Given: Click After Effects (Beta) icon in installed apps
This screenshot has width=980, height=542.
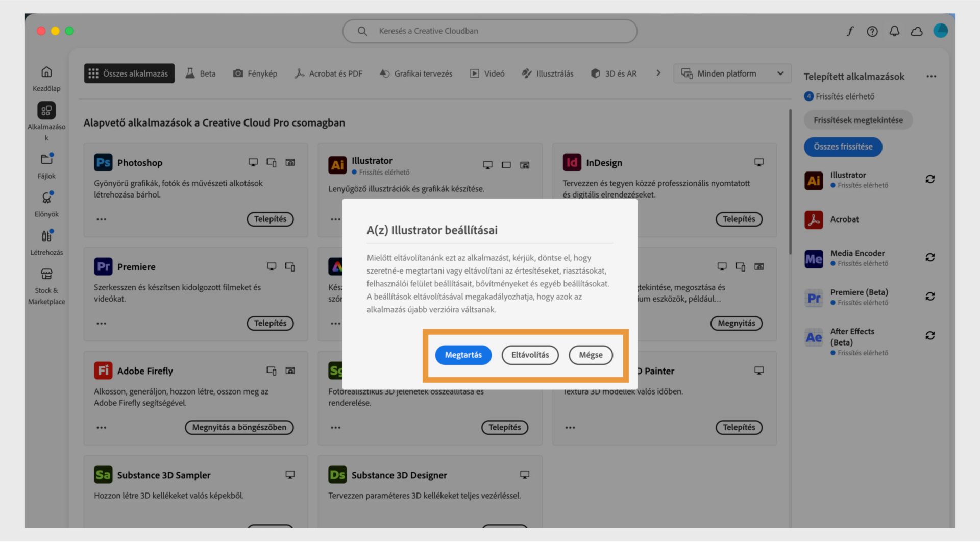Looking at the screenshot, I should click(x=814, y=337).
